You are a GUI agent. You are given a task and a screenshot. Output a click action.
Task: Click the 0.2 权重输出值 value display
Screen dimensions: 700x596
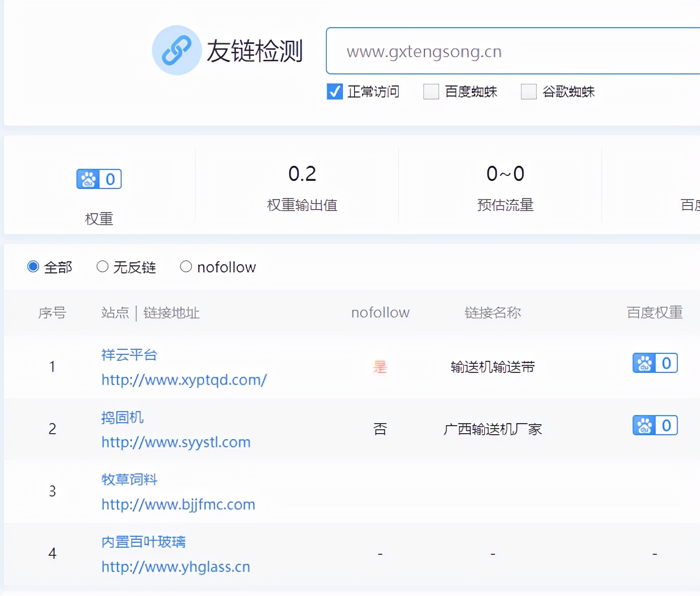point(301,173)
